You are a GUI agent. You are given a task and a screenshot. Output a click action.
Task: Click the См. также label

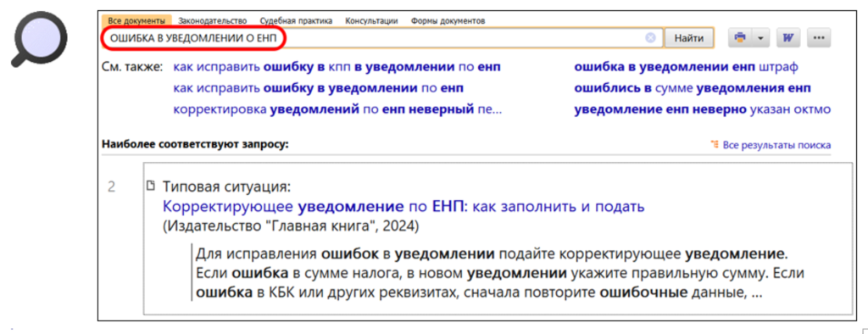tap(132, 68)
